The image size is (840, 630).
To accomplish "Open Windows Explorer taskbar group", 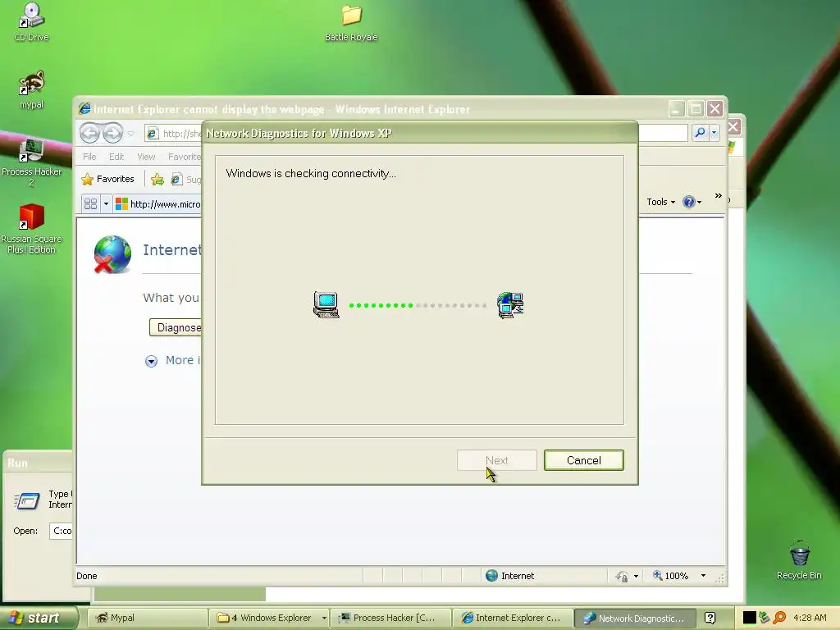I will 268,618.
